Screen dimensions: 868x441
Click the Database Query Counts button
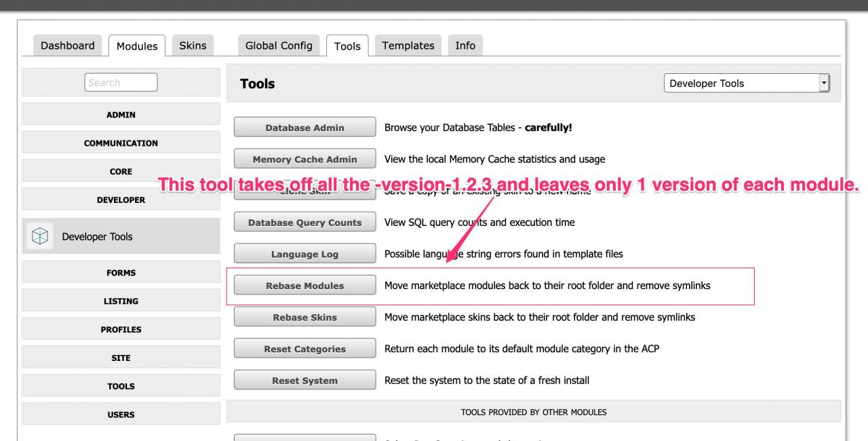[x=304, y=223]
